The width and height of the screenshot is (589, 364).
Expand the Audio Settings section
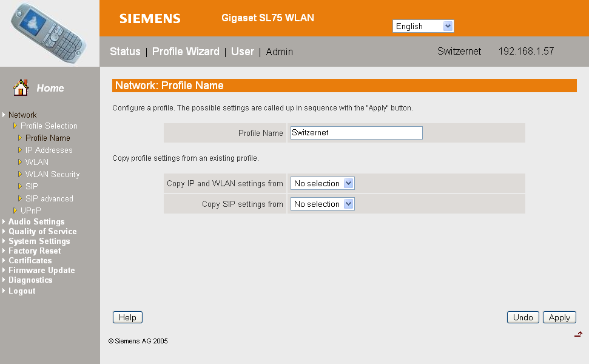point(36,221)
